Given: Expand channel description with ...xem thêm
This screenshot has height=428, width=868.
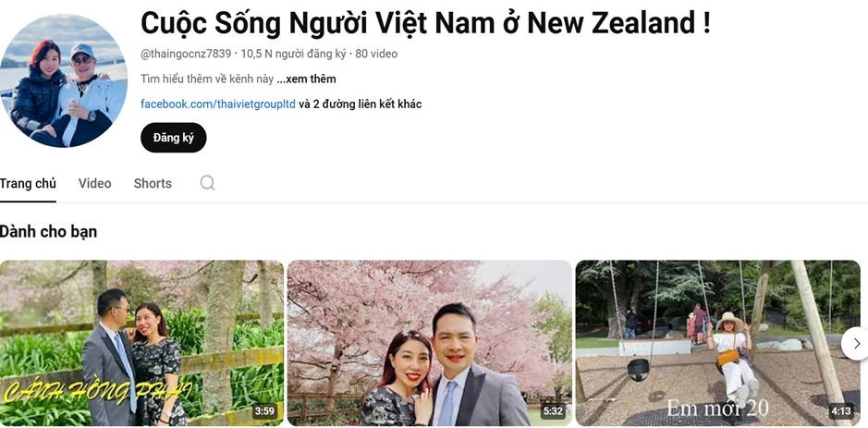Looking at the screenshot, I should (x=306, y=79).
